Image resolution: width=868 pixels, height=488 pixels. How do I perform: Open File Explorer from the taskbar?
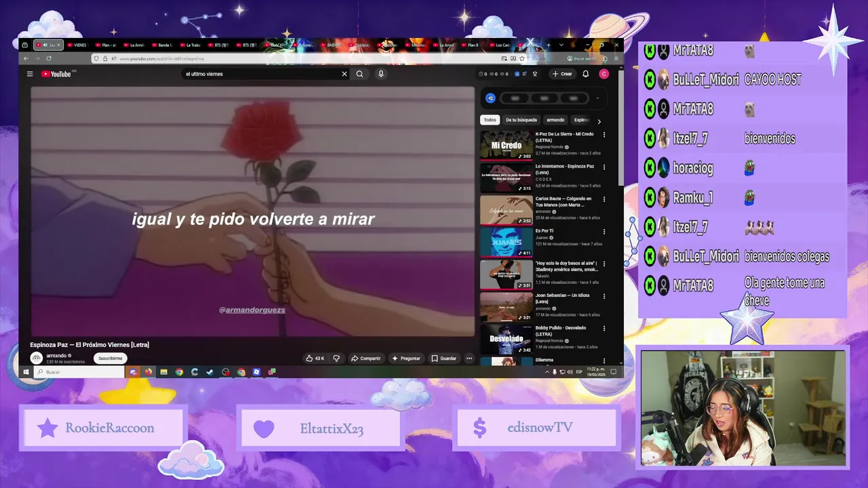(x=163, y=371)
